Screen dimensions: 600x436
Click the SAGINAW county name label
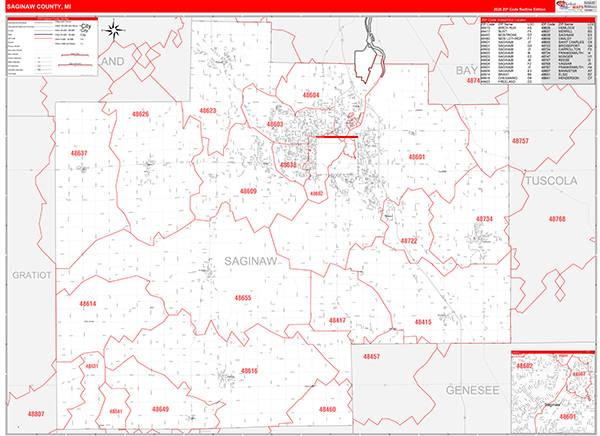coord(251,261)
